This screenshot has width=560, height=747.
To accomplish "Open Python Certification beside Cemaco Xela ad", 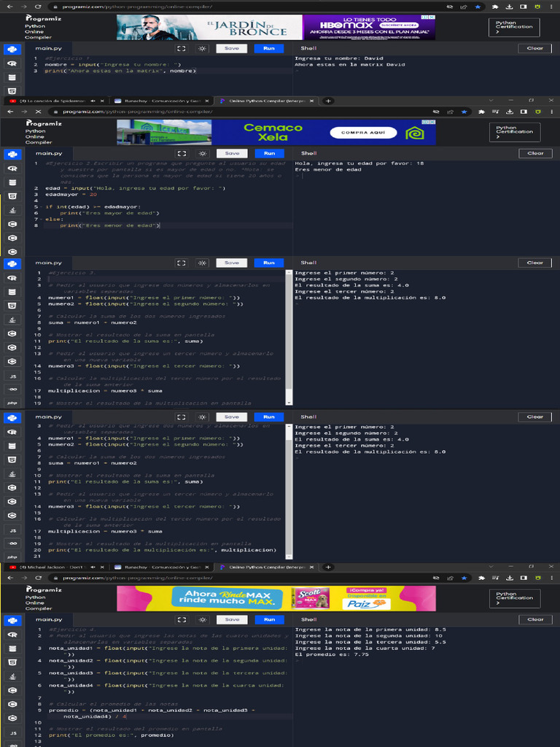I will pyautogui.click(x=514, y=131).
